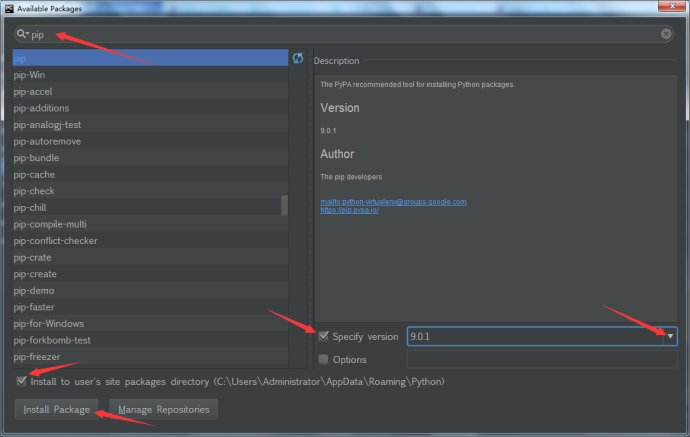Select pip-accel in the package list
The height and width of the screenshot is (437, 690).
pyautogui.click(x=150, y=92)
